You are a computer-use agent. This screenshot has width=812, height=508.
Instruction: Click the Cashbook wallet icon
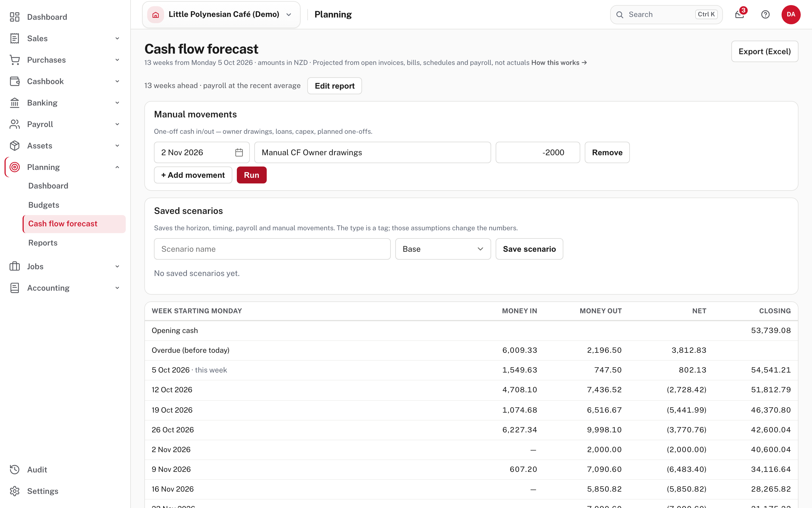pos(14,81)
